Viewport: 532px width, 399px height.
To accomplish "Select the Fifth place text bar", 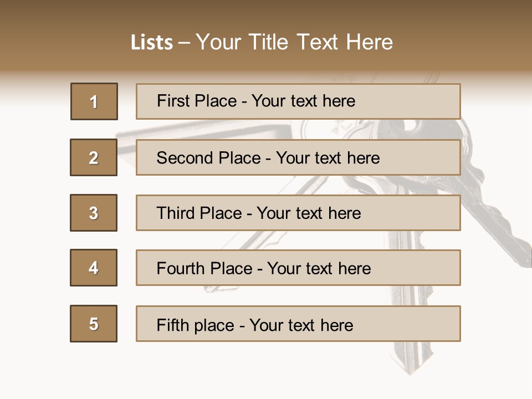I will click(x=298, y=324).
